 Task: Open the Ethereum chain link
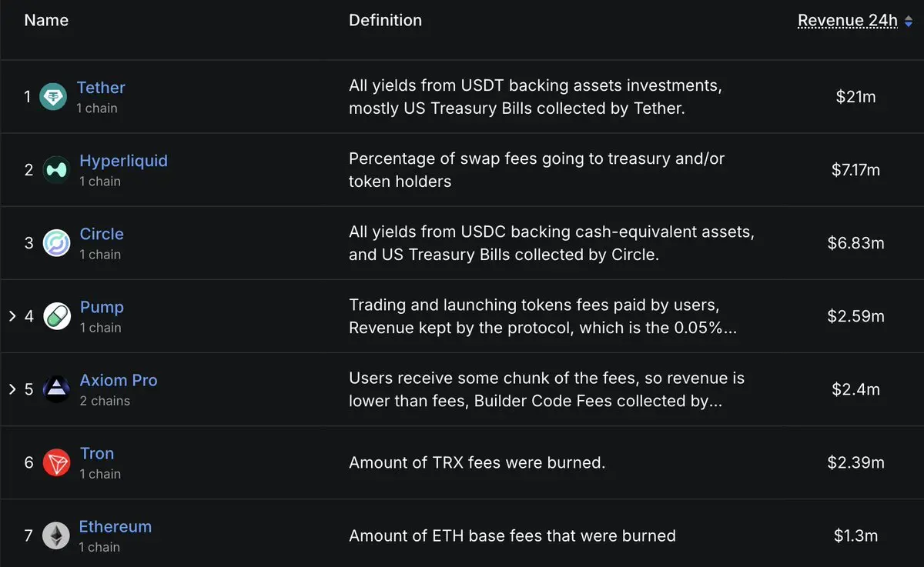tap(115, 527)
